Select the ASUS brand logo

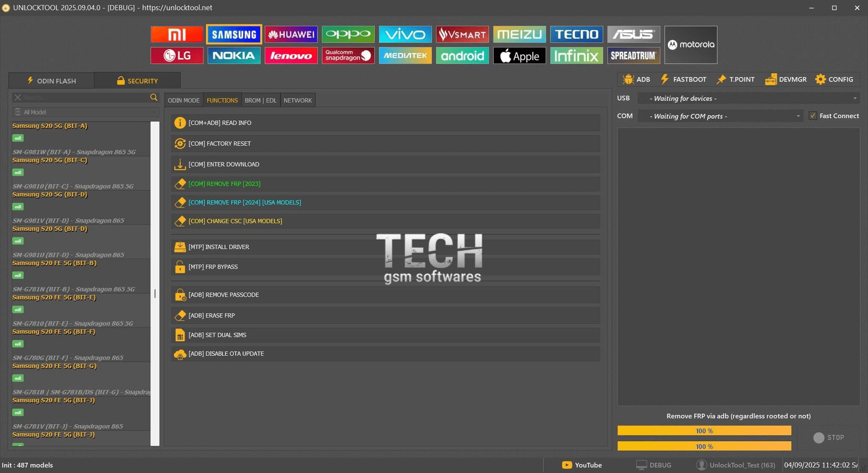pyautogui.click(x=634, y=34)
